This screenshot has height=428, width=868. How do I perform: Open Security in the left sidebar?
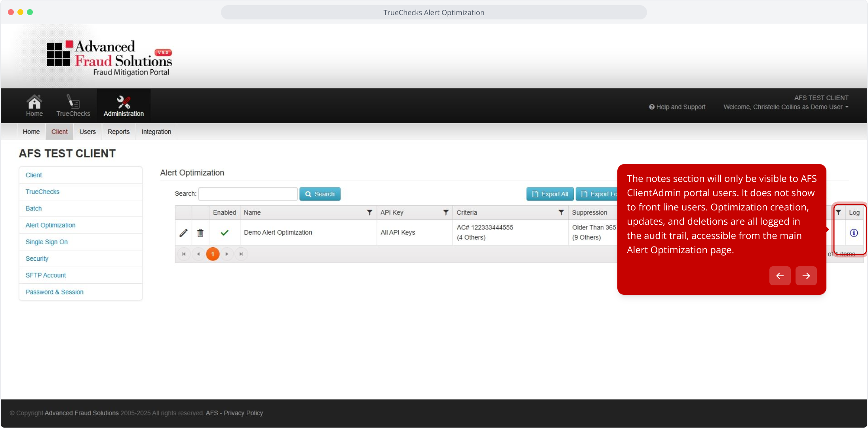point(80,258)
